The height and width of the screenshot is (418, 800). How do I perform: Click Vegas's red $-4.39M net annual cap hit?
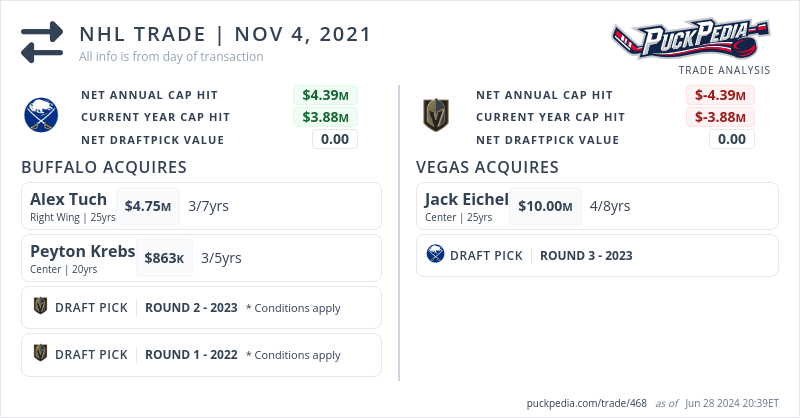720,95
